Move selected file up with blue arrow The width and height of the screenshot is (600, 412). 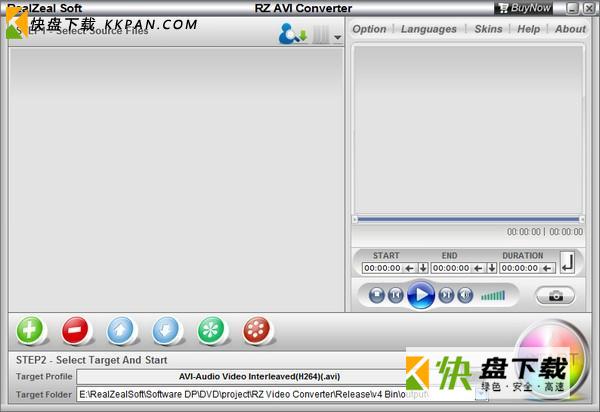pos(121,330)
